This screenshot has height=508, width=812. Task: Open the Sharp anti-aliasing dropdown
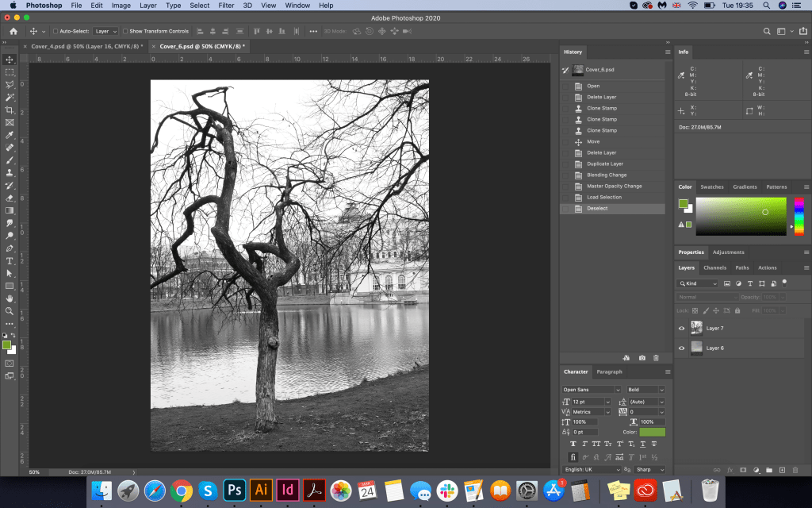pos(649,469)
